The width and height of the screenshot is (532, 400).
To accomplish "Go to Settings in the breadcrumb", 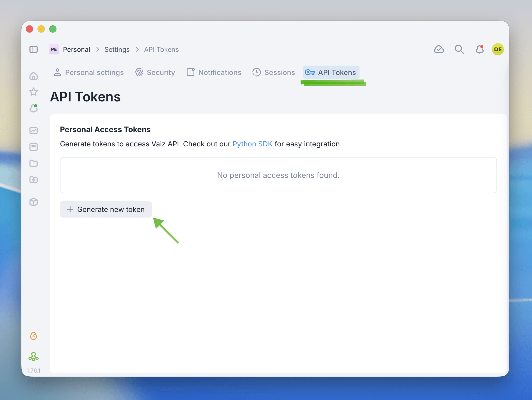I will pyautogui.click(x=117, y=50).
